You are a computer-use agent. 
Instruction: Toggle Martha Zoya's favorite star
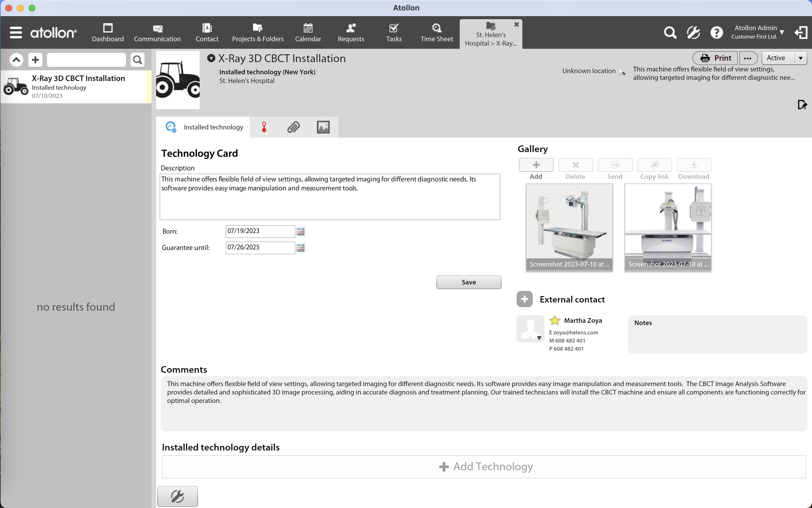coord(555,320)
